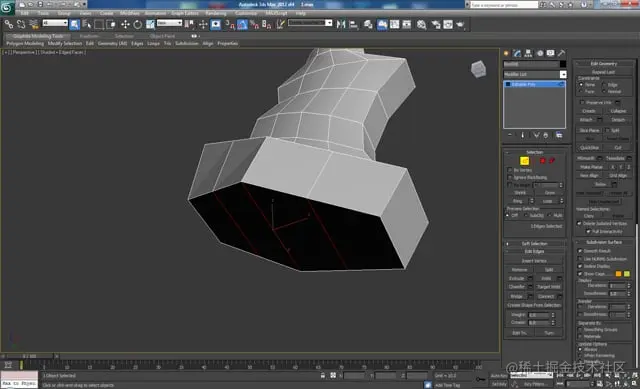Image resolution: width=640 pixels, height=389 pixels.
Task: Open the Rendering menu
Action: 216,13
